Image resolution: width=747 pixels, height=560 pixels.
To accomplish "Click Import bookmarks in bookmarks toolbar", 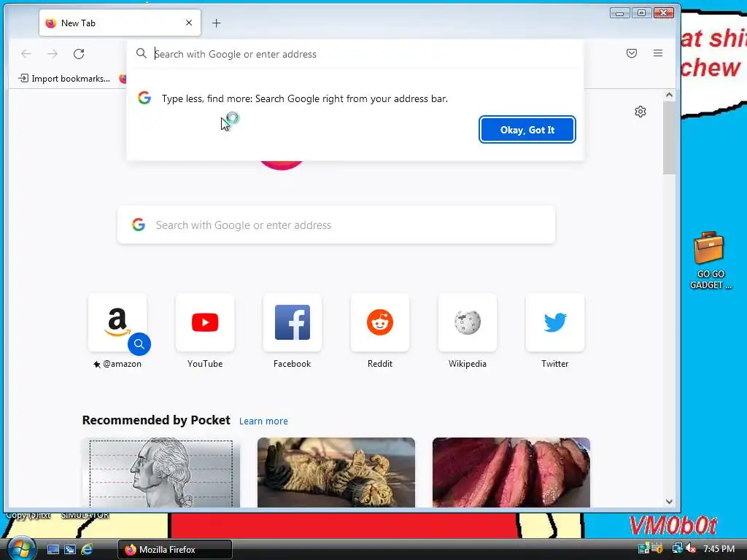I will pyautogui.click(x=64, y=79).
